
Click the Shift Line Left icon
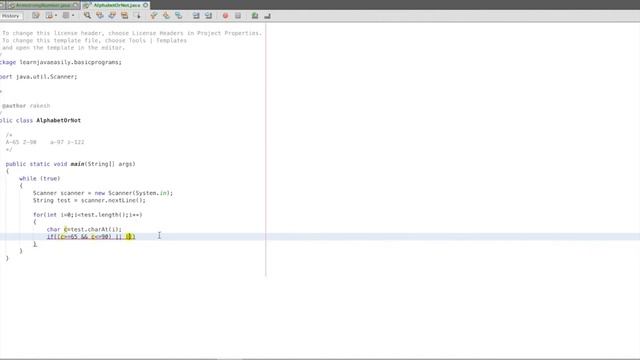(196, 16)
